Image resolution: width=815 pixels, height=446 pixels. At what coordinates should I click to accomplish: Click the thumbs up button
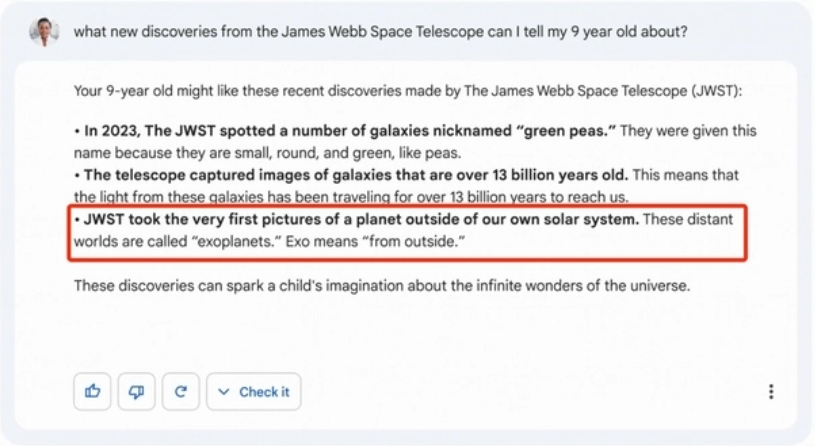coord(92,392)
